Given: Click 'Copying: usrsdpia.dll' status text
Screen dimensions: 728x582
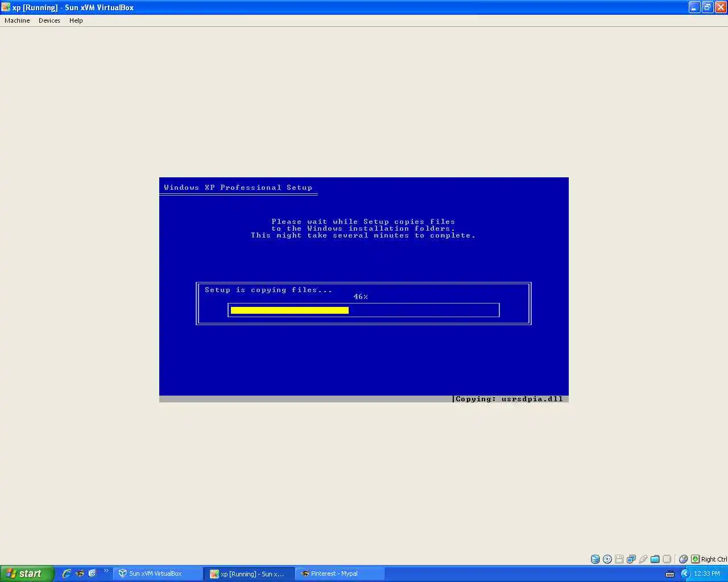Looking at the screenshot, I should 509,399.
